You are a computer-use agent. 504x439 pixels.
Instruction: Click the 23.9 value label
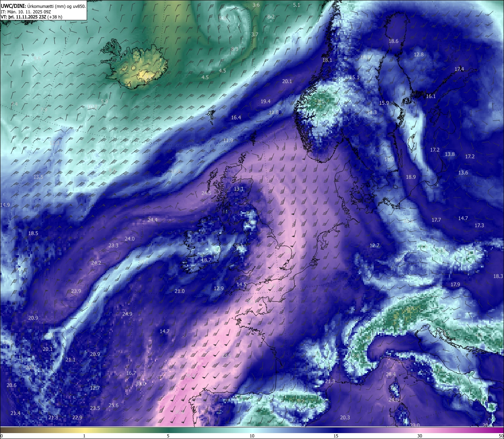76,291
